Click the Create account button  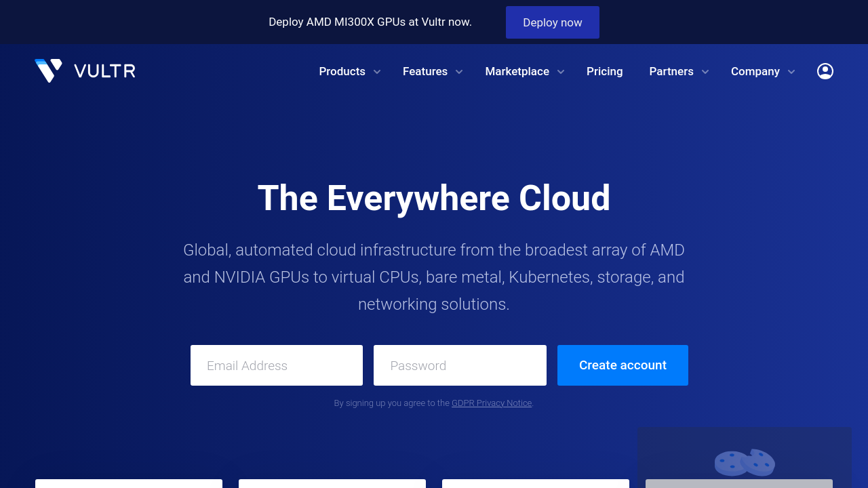623,365
